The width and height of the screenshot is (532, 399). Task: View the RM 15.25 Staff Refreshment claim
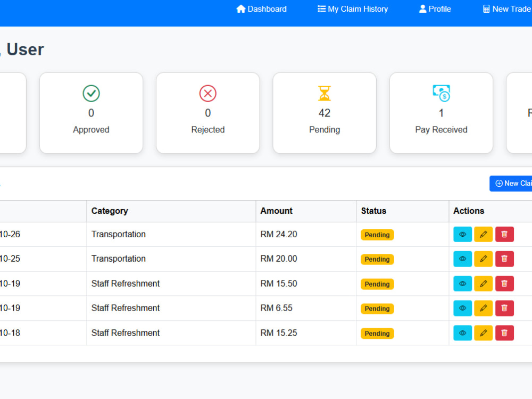pos(462,333)
